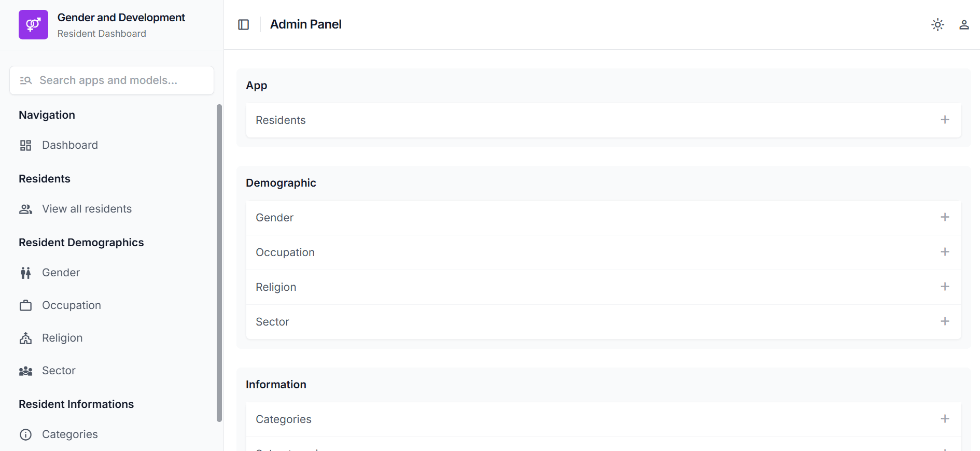Focus the Search apps and models field

pos(111,80)
